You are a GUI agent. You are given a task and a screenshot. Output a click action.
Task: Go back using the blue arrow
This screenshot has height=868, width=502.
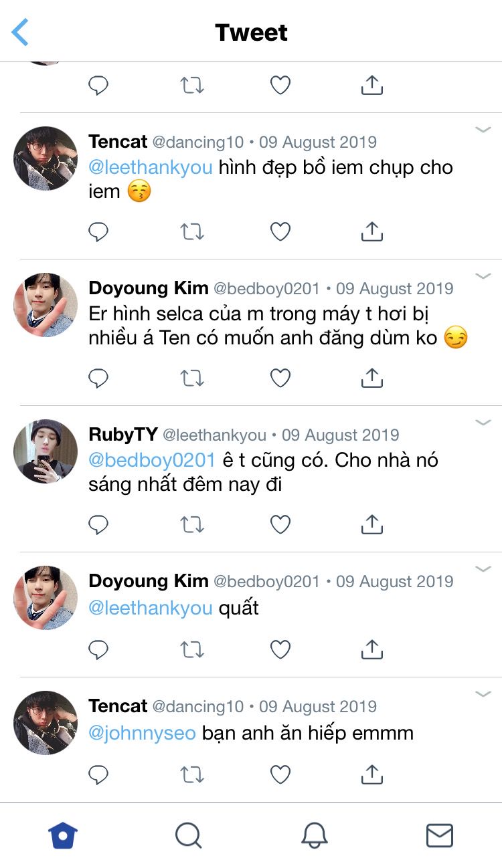coord(20,32)
